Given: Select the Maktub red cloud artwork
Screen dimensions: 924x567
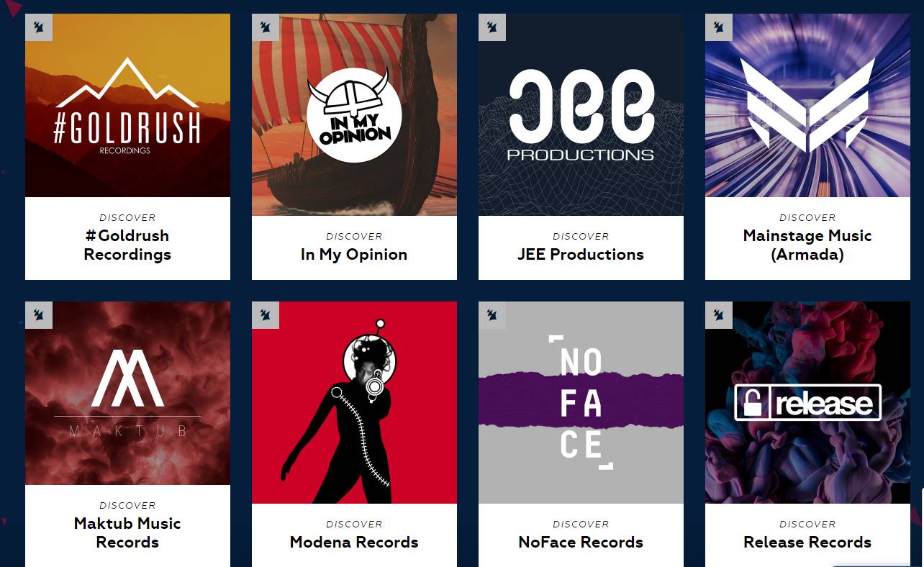Looking at the screenshot, I should (127, 394).
